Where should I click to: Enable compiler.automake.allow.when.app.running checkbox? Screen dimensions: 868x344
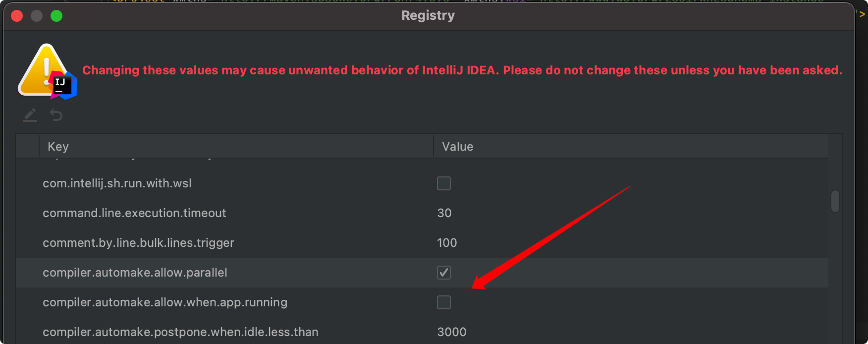click(x=443, y=302)
